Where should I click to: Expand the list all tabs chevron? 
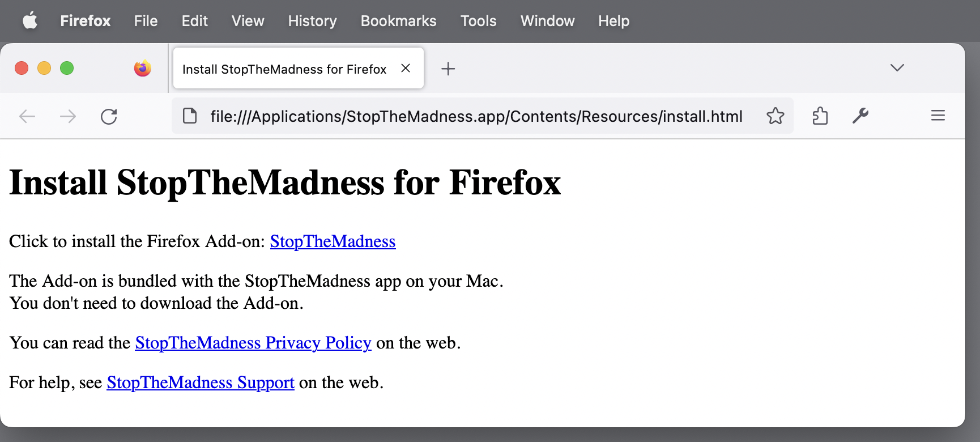897,68
